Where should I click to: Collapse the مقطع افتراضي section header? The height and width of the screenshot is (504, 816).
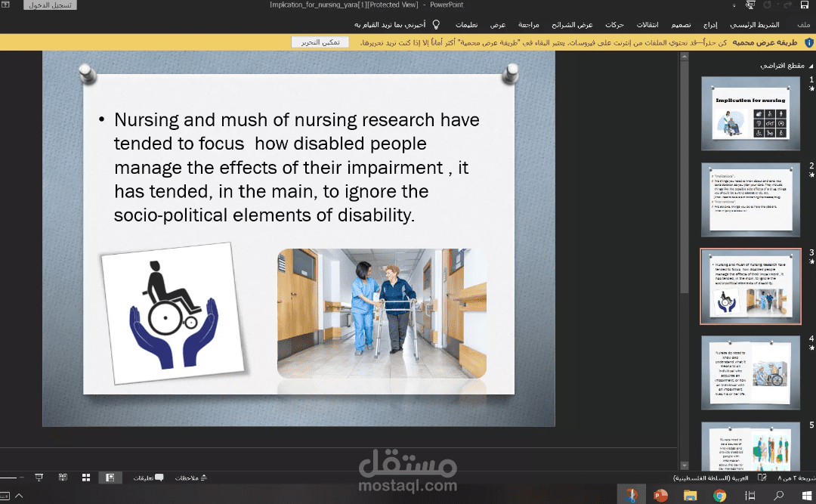pos(811,66)
